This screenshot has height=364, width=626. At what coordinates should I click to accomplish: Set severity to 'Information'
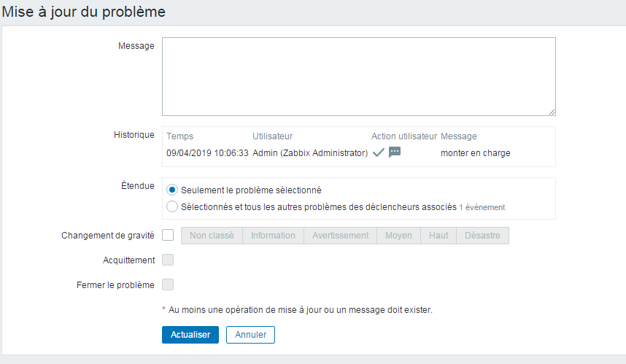[x=273, y=236]
